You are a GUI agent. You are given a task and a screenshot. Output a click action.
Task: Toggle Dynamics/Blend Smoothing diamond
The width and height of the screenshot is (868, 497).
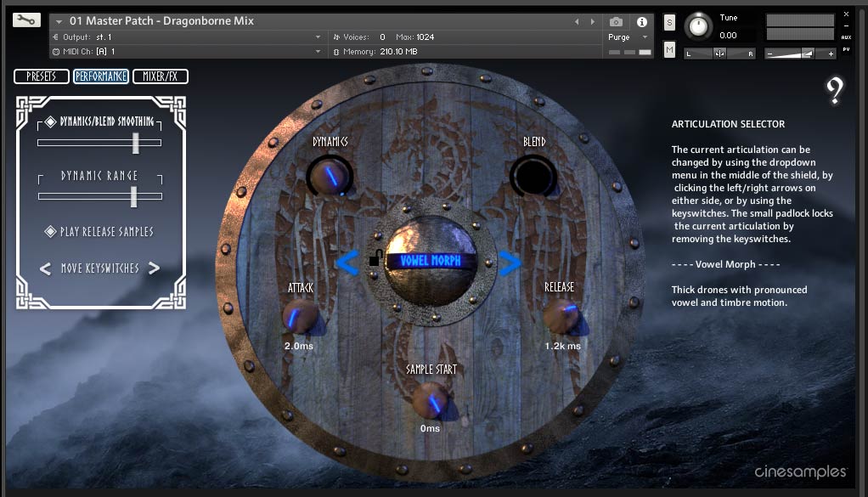pyautogui.click(x=51, y=121)
